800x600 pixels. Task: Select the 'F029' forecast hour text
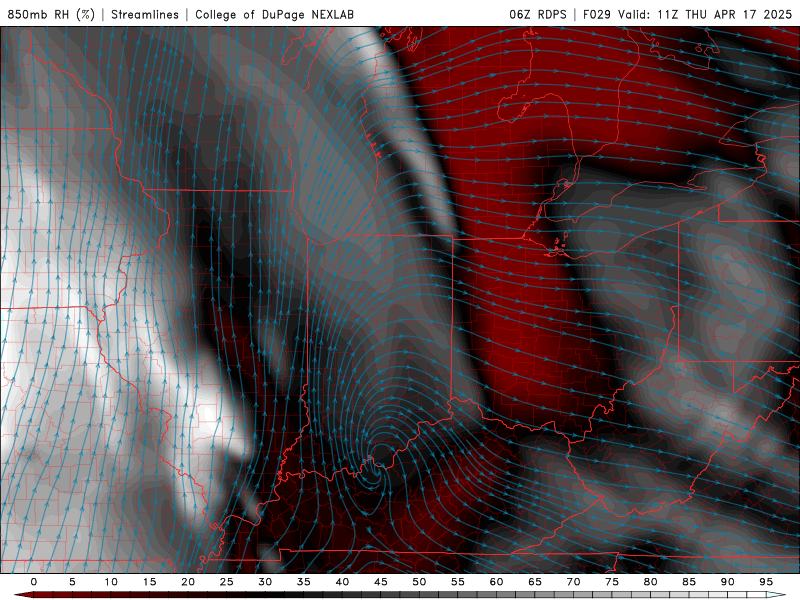point(597,14)
